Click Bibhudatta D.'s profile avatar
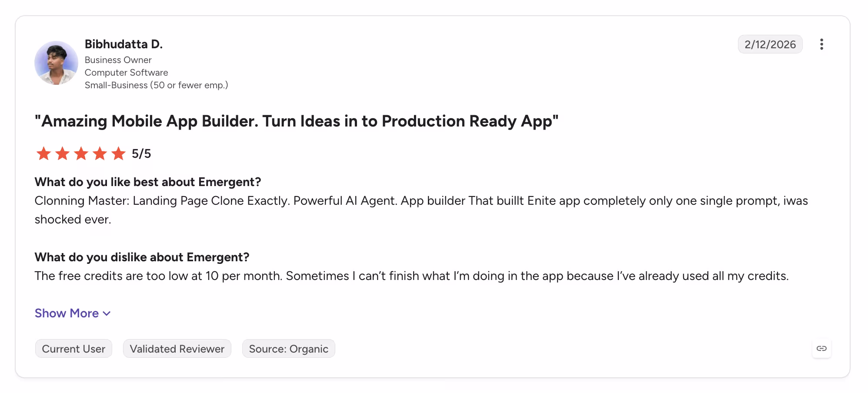The height and width of the screenshot is (393, 868). pyautogui.click(x=56, y=63)
